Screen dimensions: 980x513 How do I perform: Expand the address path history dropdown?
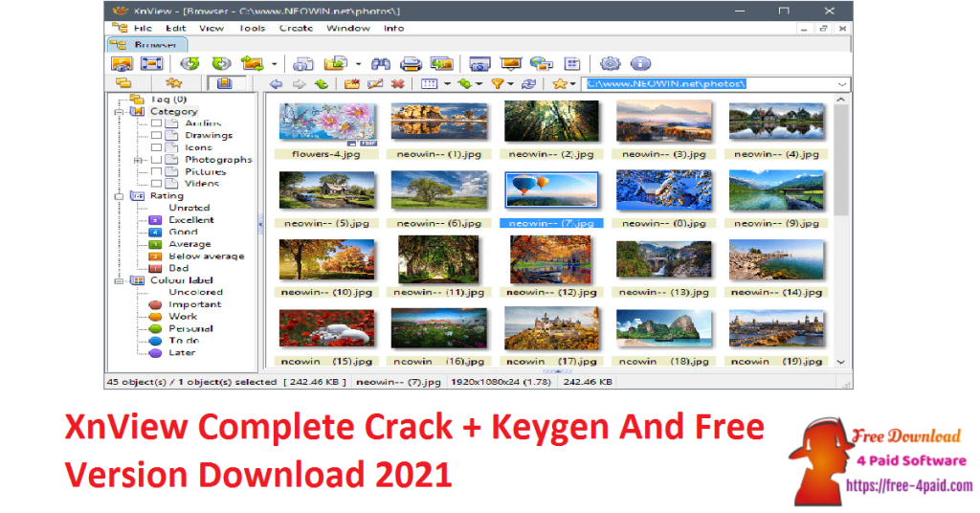tap(842, 84)
